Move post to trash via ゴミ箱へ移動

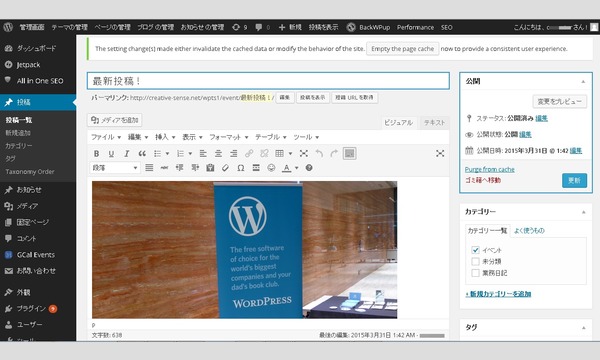point(483,180)
